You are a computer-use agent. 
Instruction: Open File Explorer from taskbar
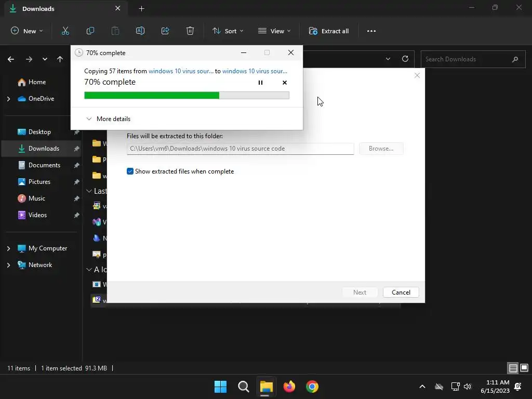(267, 387)
